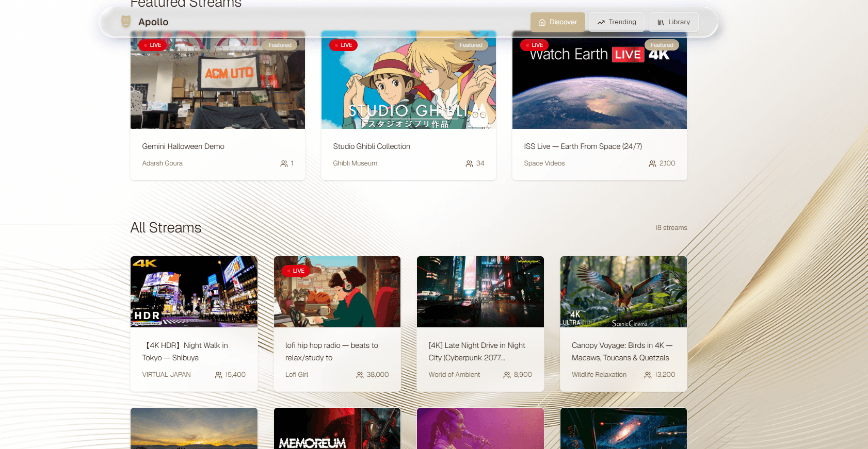Open Late Night Drive Cyberpunk thumbnail

tap(480, 292)
